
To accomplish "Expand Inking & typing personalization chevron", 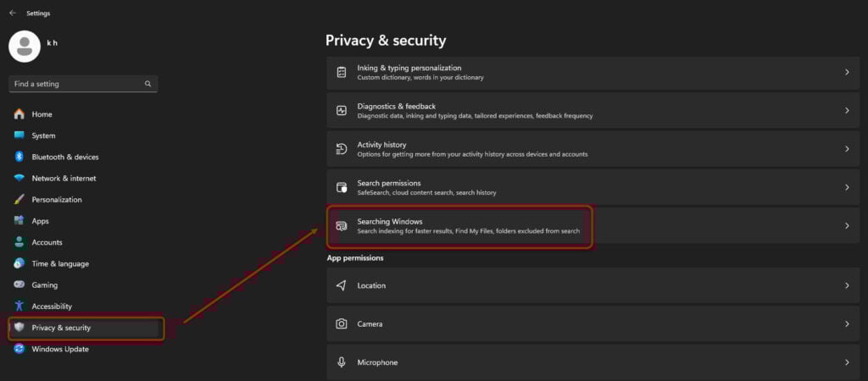I will tap(847, 72).
